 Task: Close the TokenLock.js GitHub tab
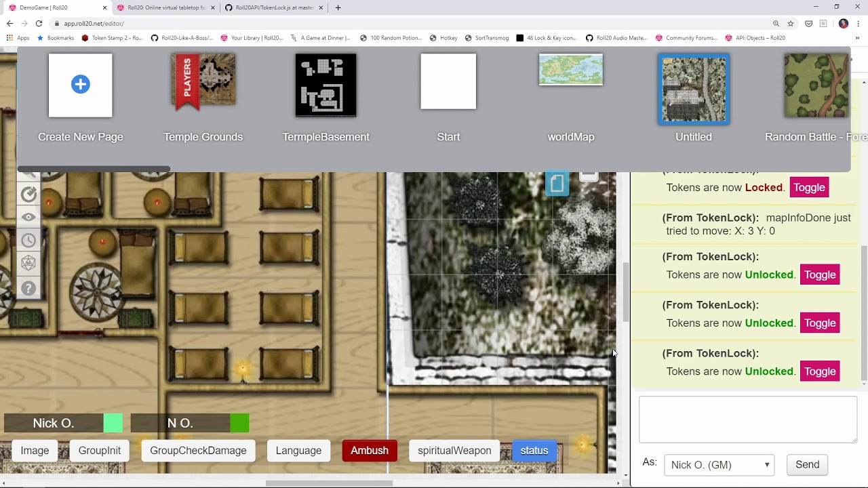(321, 7)
